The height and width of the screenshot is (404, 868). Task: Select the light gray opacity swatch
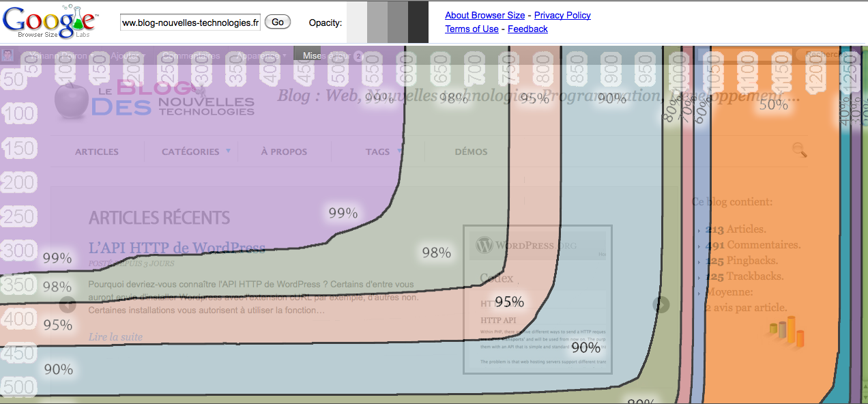[377, 22]
